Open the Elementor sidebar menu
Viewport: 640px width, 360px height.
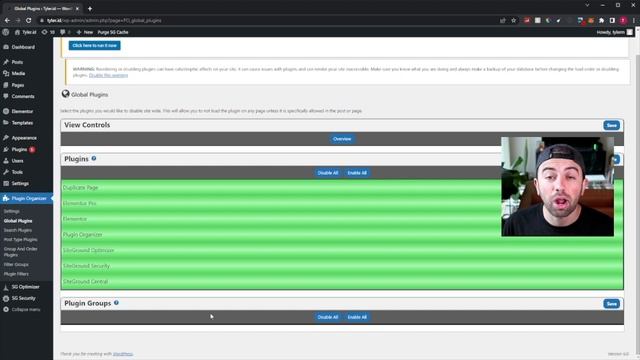(22, 111)
